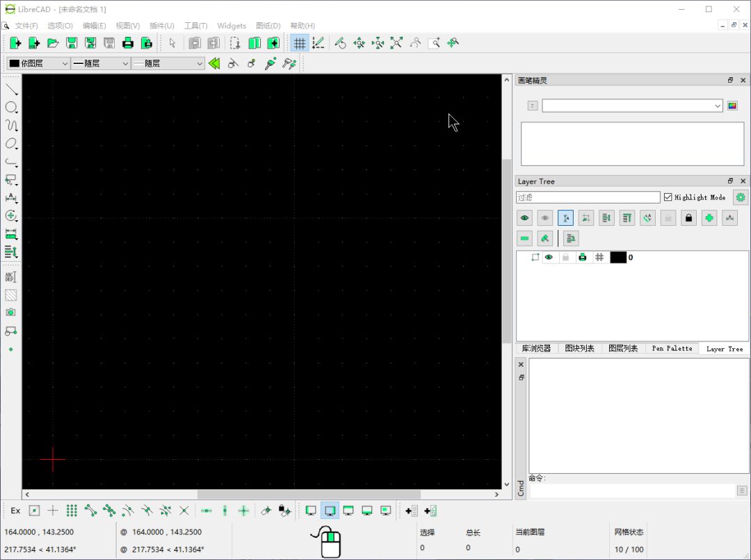The width and height of the screenshot is (751, 560).
Task: Click the Open file folder icon
Action: click(52, 43)
